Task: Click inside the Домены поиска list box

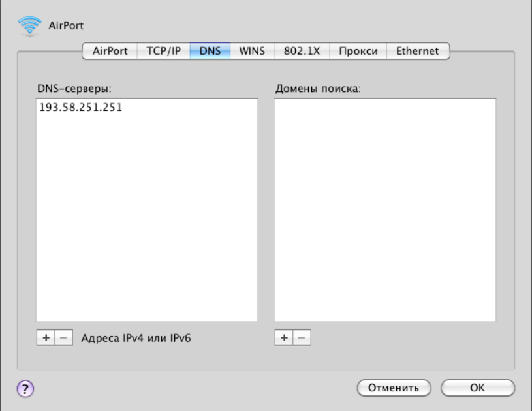Action: coord(385,209)
